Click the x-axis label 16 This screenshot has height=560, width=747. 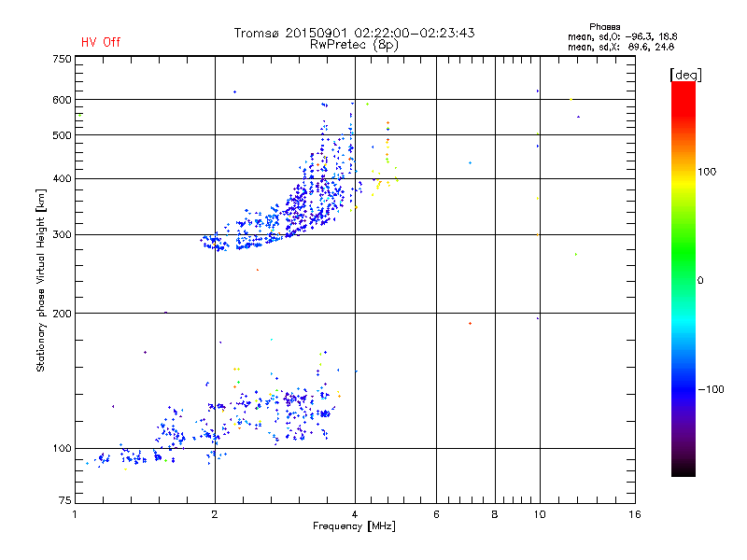[635, 514]
